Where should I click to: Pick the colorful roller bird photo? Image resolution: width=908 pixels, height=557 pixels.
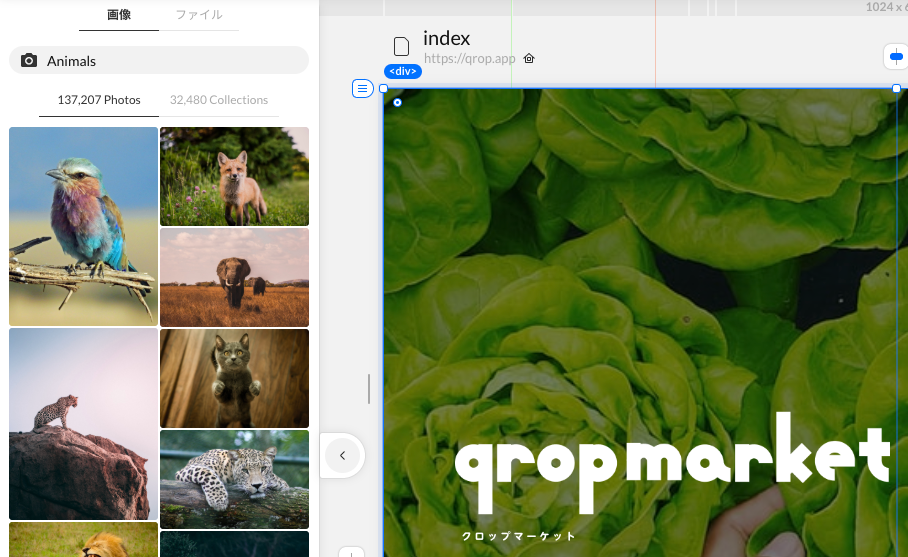(83, 226)
